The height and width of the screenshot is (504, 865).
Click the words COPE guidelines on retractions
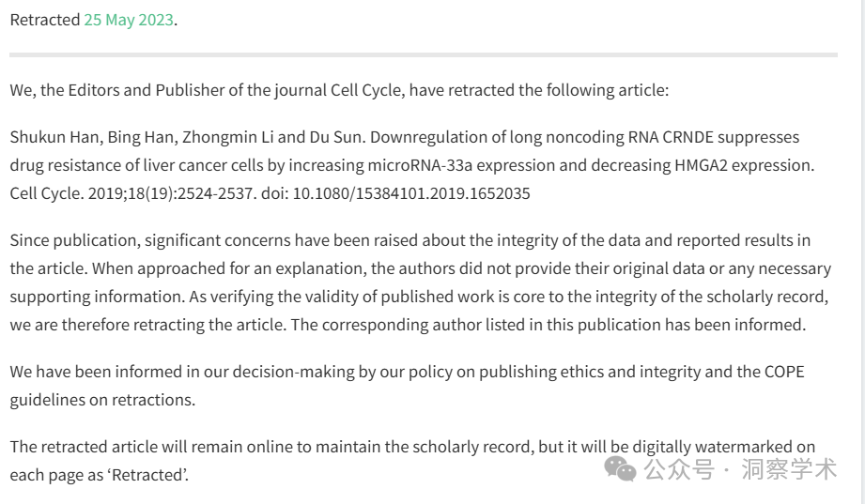407,386
